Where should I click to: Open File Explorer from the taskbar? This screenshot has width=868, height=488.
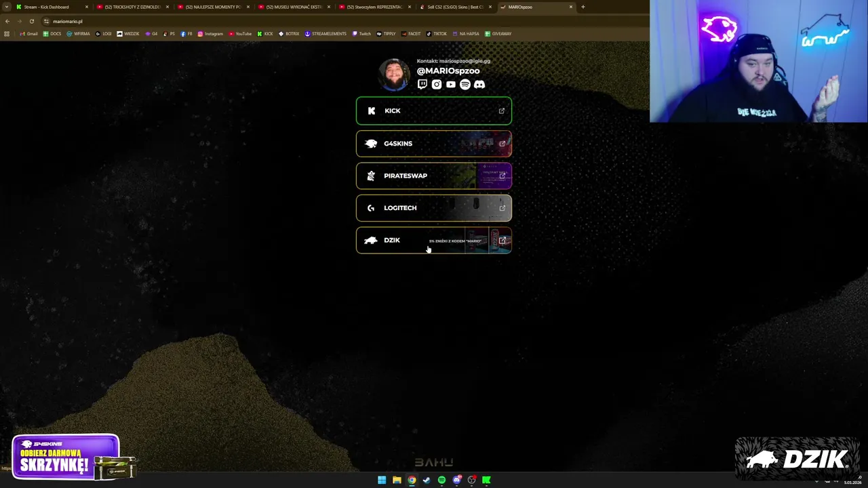pos(397,480)
